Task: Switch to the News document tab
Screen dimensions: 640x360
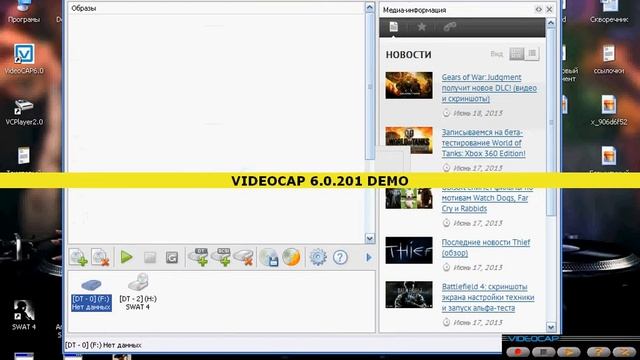Action: (393, 27)
